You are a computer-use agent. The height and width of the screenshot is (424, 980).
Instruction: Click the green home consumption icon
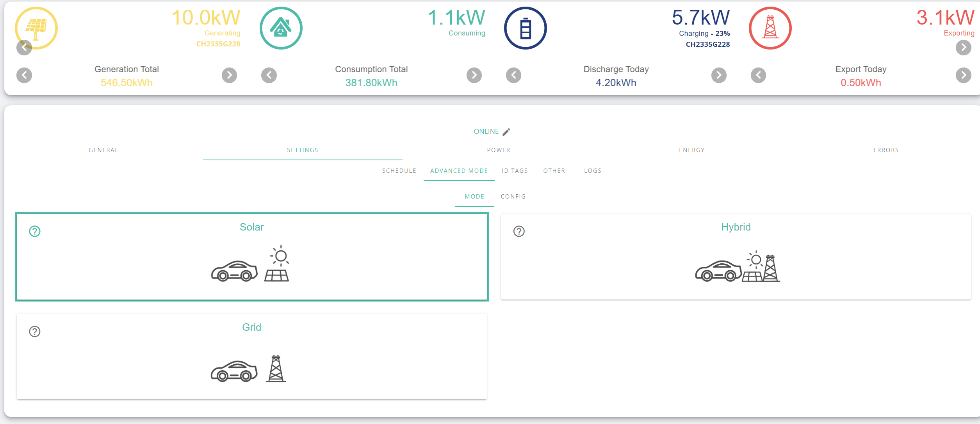click(x=281, y=28)
